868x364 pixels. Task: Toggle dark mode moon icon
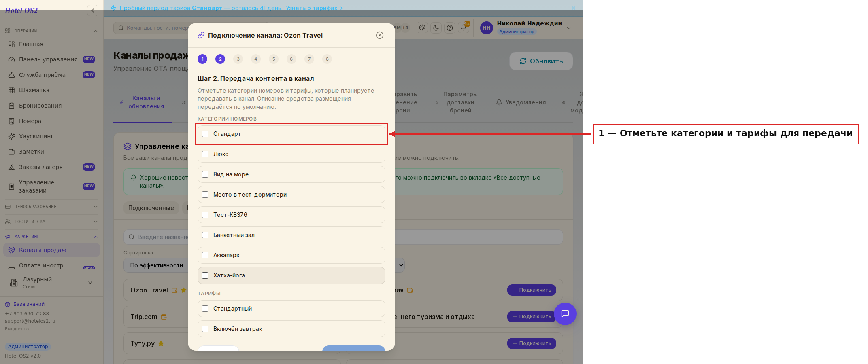(436, 28)
